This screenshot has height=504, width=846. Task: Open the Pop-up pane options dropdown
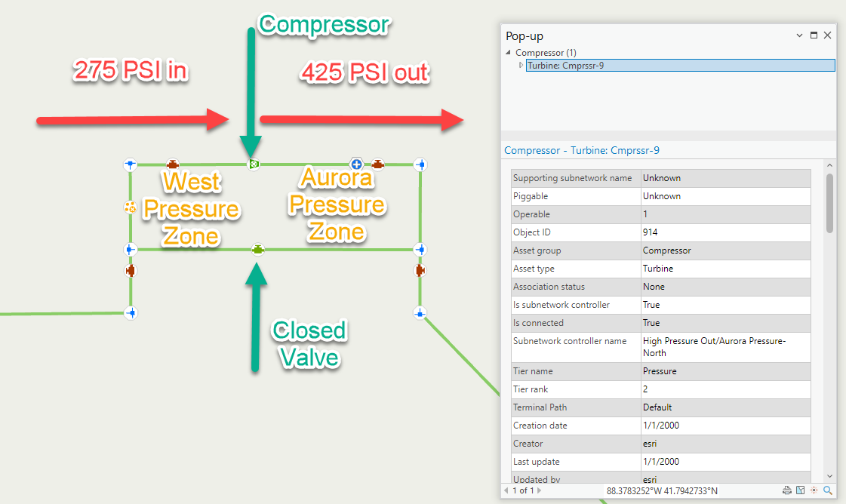pos(800,35)
